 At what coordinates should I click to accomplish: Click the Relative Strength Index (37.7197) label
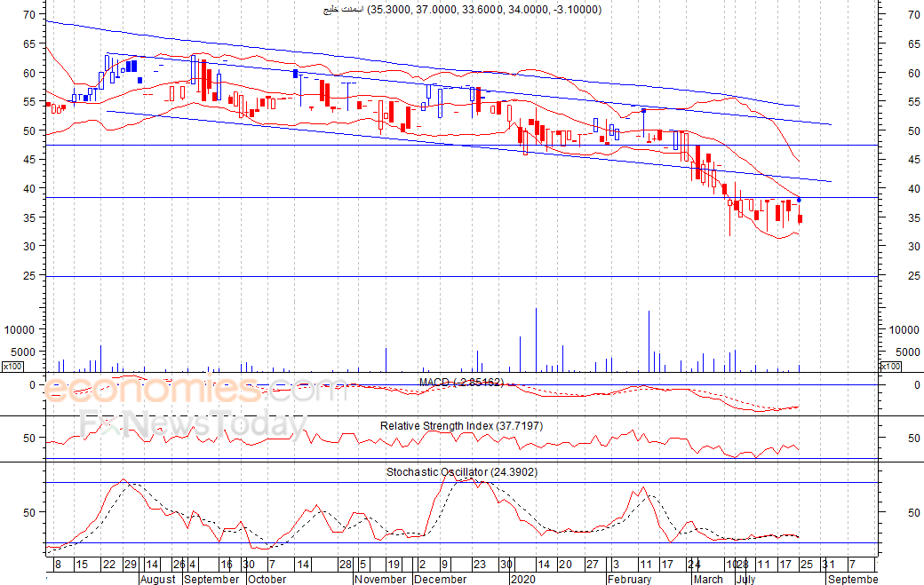(x=461, y=425)
